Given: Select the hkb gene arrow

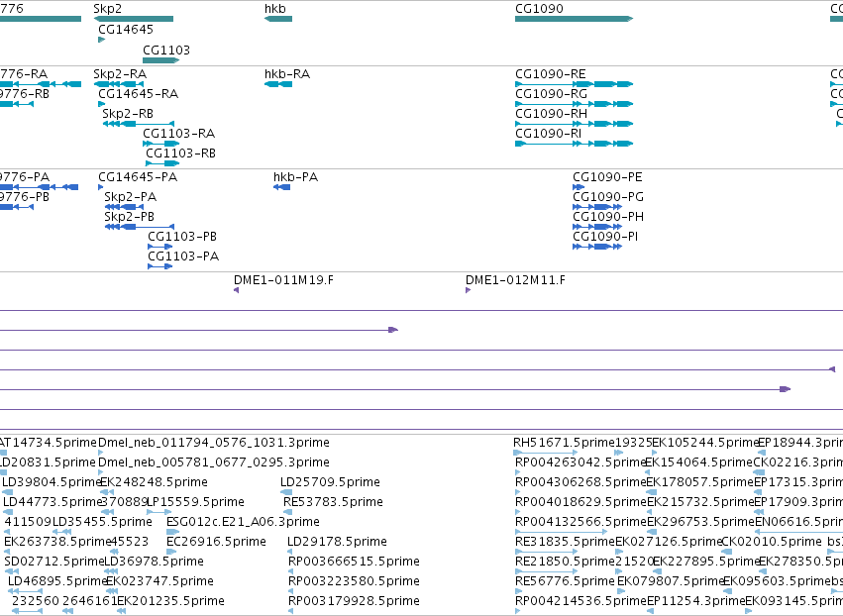Looking at the screenshot, I should tap(278, 19).
